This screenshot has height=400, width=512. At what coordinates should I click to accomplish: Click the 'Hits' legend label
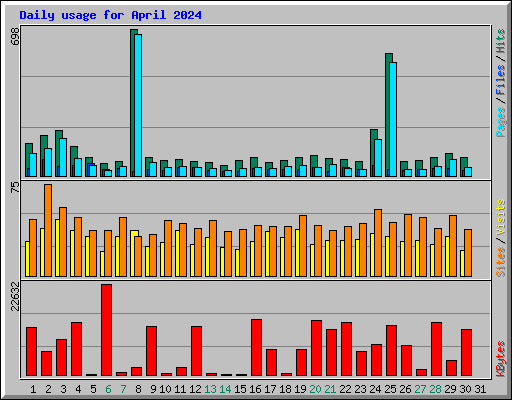(501, 41)
